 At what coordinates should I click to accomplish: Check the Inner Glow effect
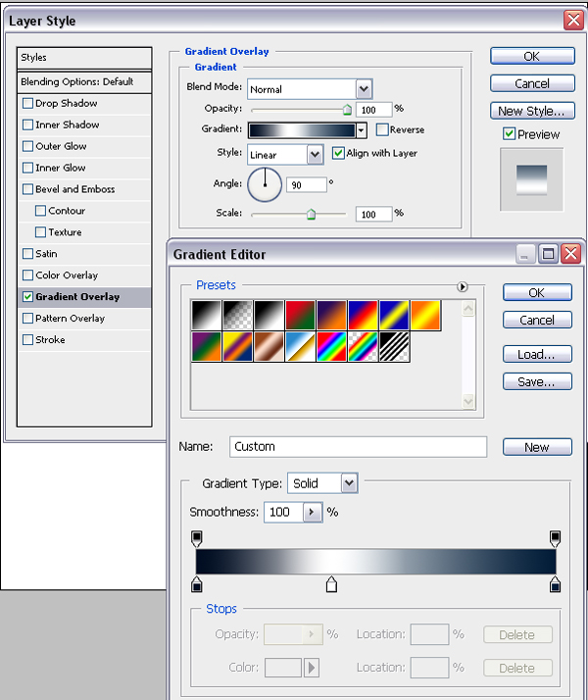(x=27, y=168)
